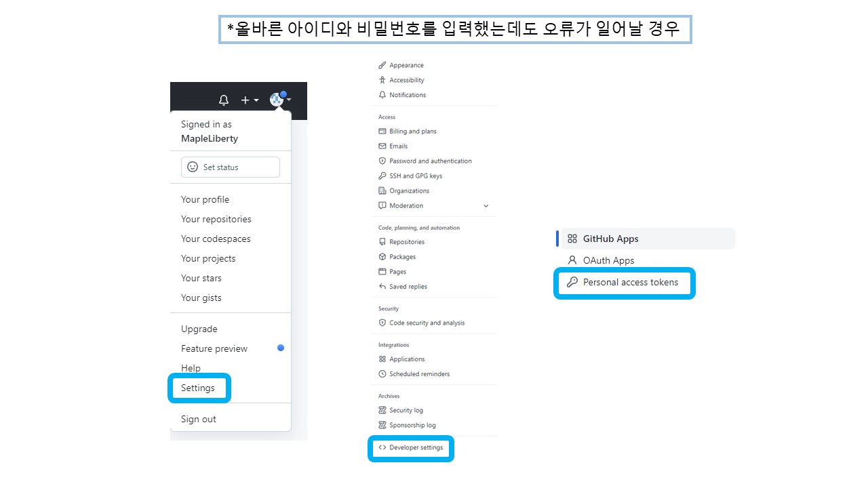Open Your profile menu item
The width and height of the screenshot is (868, 488).
tap(205, 199)
